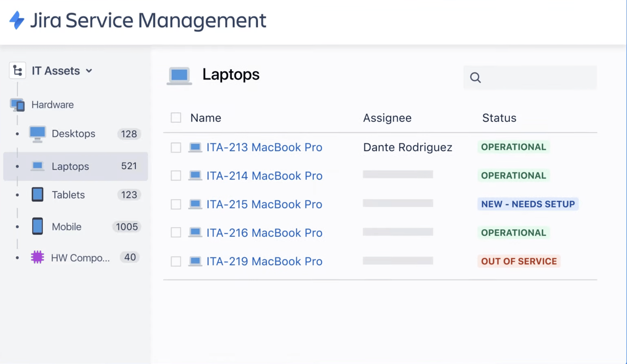Viewport: 627px width, 364px height.
Task: Select Laptops in the sidebar
Action: [x=76, y=166]
